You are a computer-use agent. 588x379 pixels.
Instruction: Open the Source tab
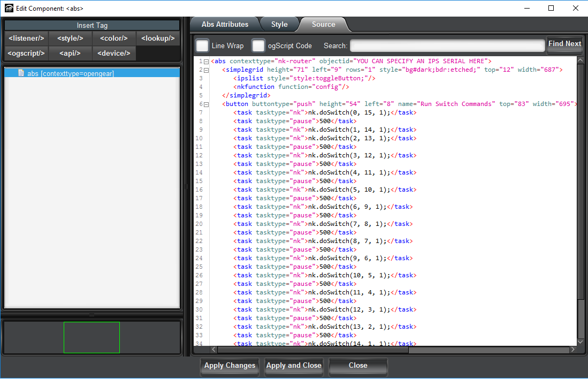(x=323, y=25)
